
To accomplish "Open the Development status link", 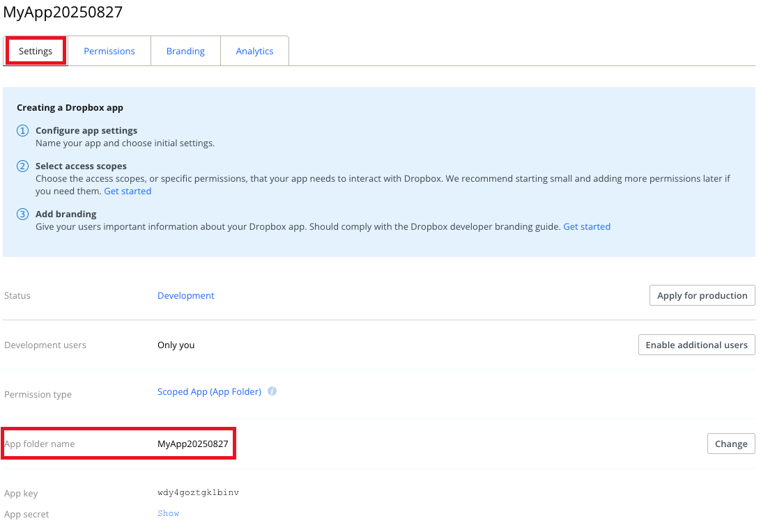I will [185, 295].
